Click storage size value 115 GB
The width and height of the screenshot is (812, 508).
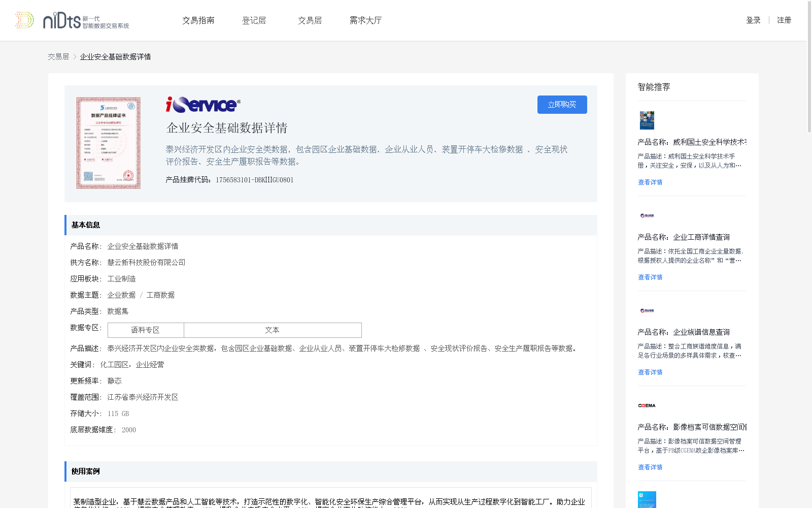point(118,414)
